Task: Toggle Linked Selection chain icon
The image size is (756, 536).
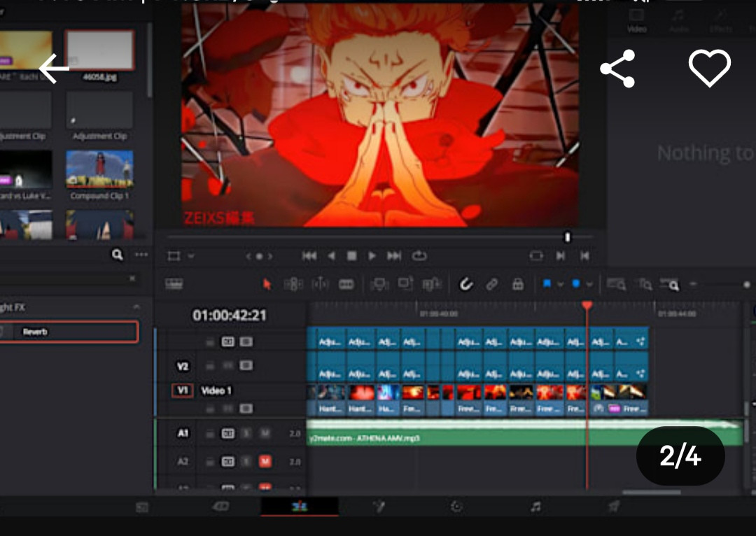Action: 492,284
